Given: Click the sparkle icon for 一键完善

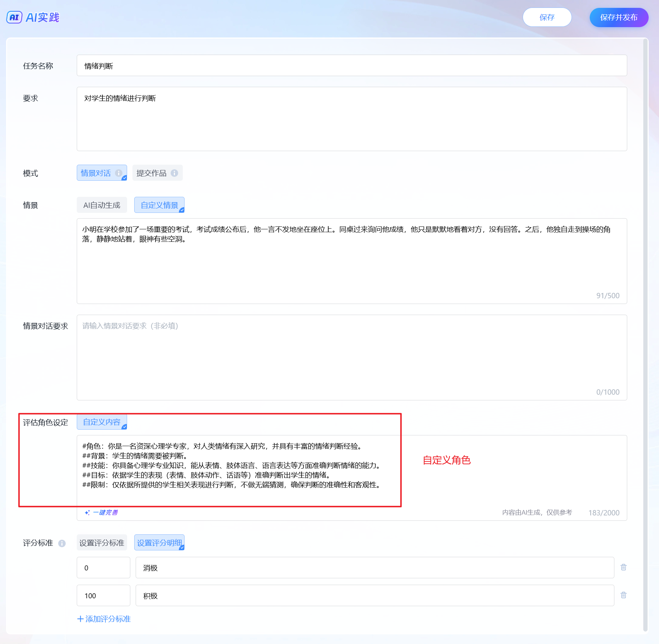Looking at the screenshot, I should pos(87,513).
